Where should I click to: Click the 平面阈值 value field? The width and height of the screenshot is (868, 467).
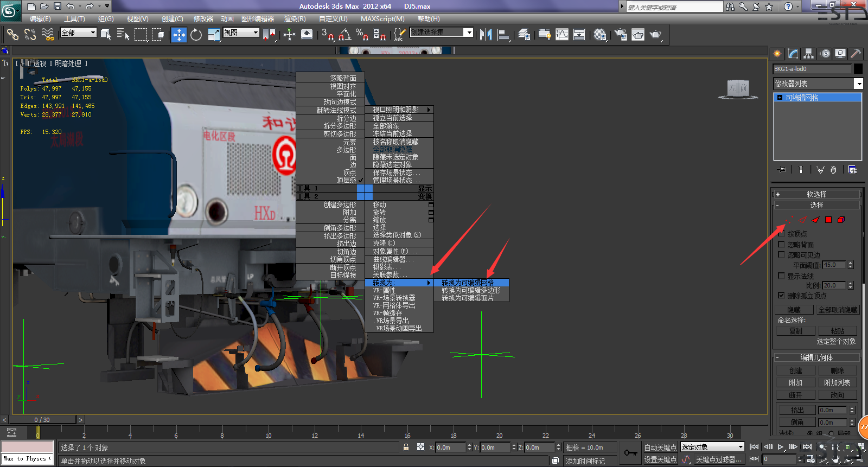834,265
